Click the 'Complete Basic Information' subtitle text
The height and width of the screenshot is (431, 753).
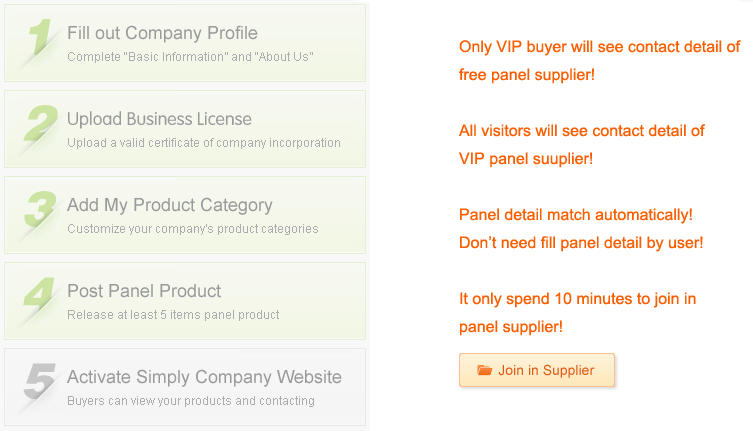click(x=190, y=57)
